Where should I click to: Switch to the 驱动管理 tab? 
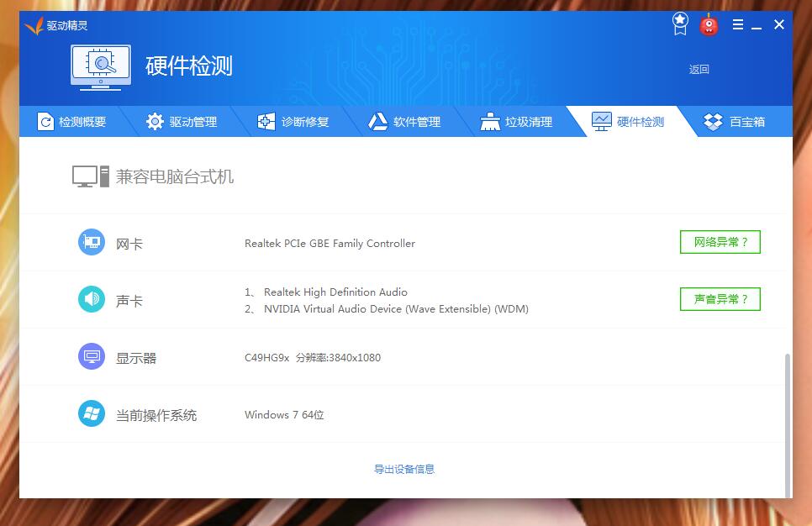click(182, 122)
